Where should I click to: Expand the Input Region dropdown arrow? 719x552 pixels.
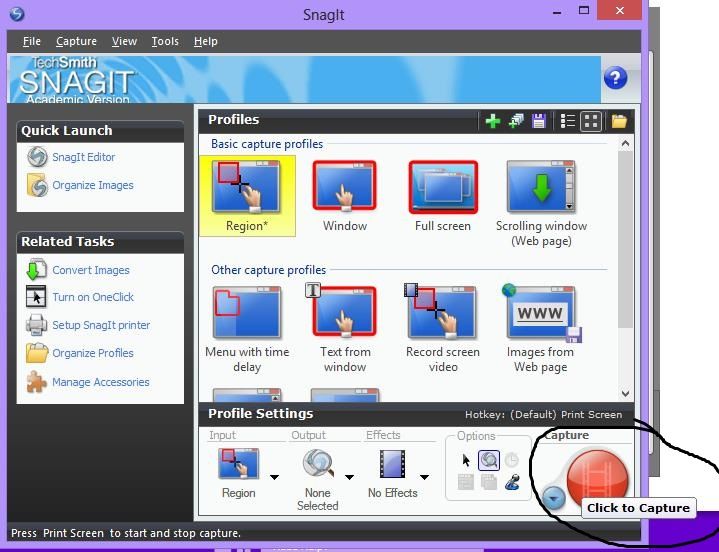(274, 477)
